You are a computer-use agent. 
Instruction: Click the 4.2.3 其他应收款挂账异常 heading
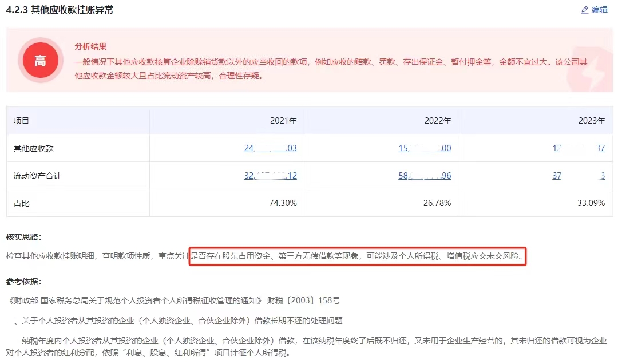coord(60,10)
